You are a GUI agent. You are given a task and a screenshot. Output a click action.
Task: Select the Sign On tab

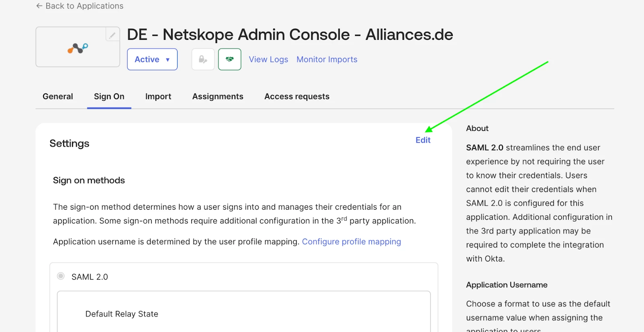click(x=109, y=97)
